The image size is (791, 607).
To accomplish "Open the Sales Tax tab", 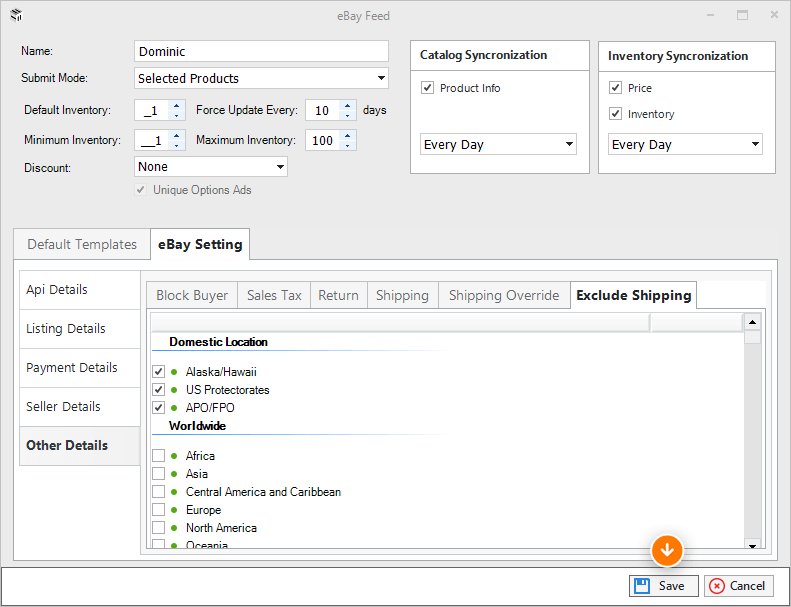I will [x=274, y=296].
